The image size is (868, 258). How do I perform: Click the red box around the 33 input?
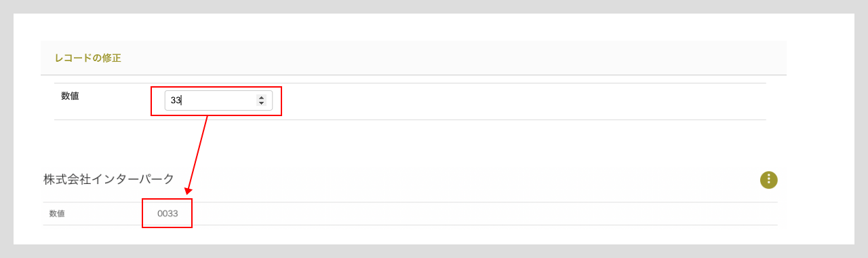point(216,101)
